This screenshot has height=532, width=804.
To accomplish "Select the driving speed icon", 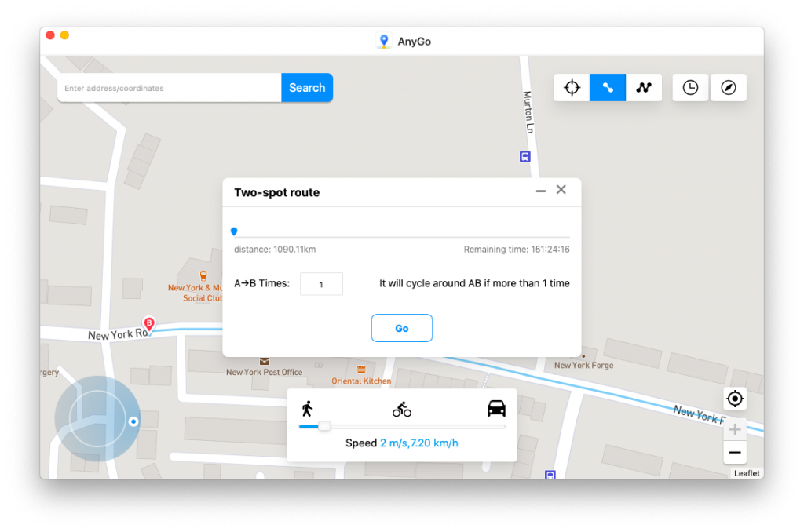I will 496,407.
